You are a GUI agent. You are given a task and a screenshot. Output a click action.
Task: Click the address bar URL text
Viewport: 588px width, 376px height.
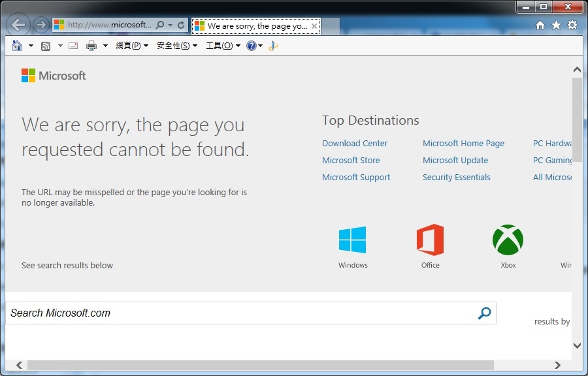click(110, 25)
